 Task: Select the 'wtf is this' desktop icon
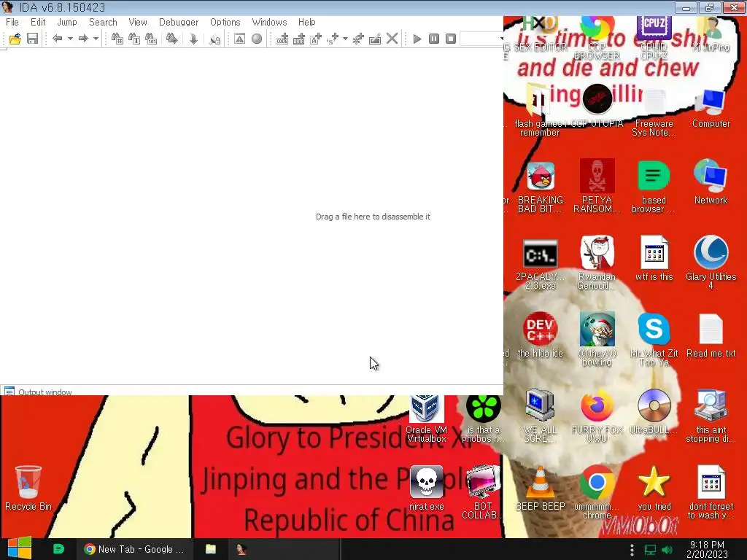click(654, 259)
